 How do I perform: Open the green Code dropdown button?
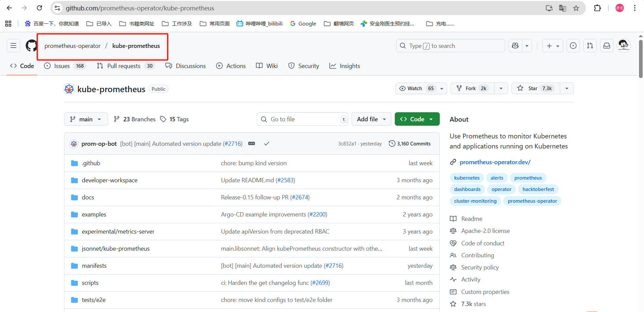click(x=417, y=119)
